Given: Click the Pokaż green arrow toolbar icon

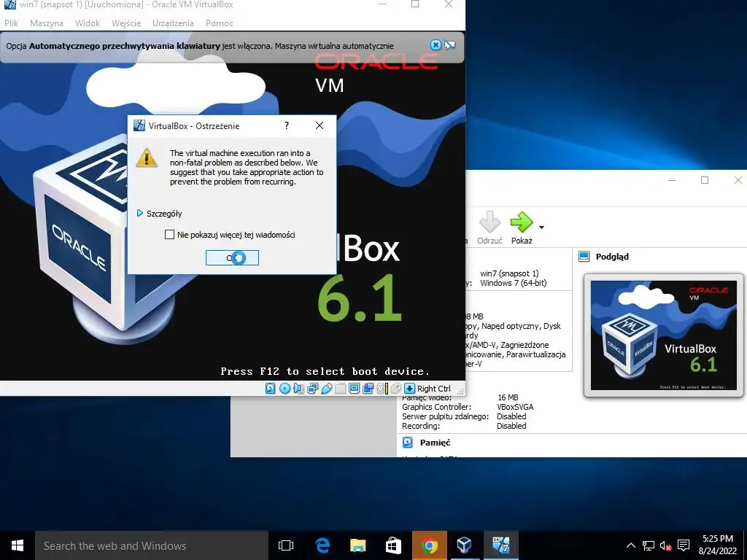Looking at the screenshot, I should 521,222.
